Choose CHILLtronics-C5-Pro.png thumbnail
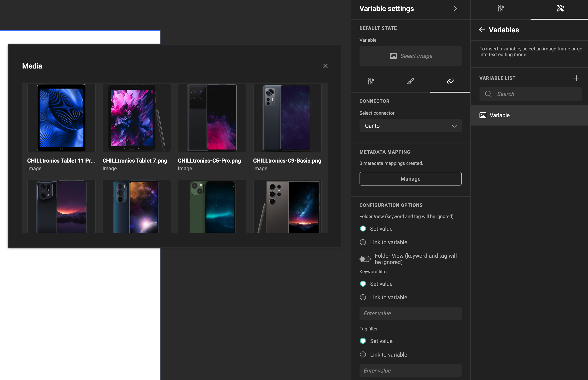 [212, 118]
